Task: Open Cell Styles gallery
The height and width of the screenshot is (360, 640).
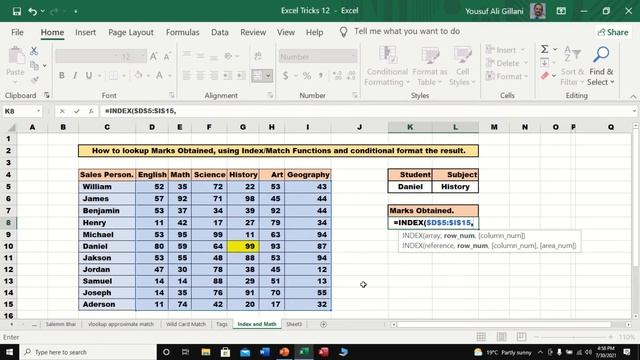Action: (x=462, y=66)
